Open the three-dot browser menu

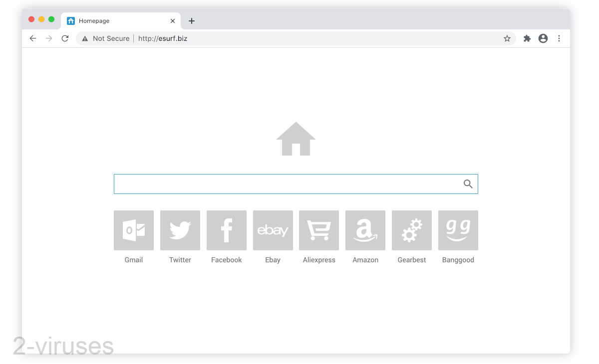559,38
